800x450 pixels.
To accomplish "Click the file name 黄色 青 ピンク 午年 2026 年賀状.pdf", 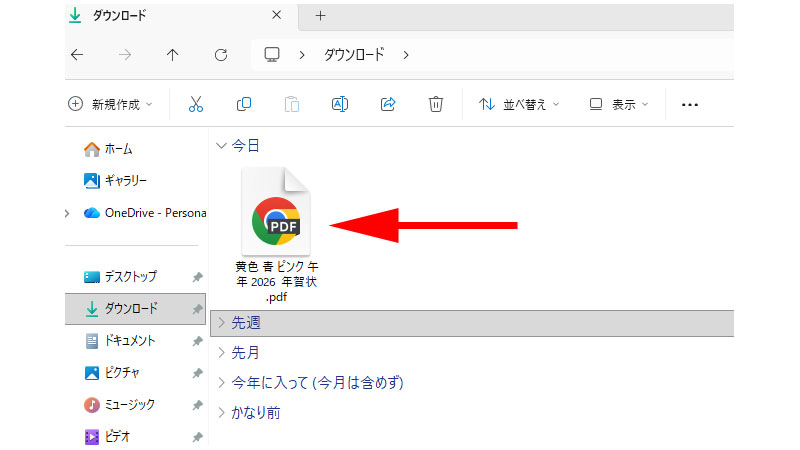I will click(x=277, y=282).
